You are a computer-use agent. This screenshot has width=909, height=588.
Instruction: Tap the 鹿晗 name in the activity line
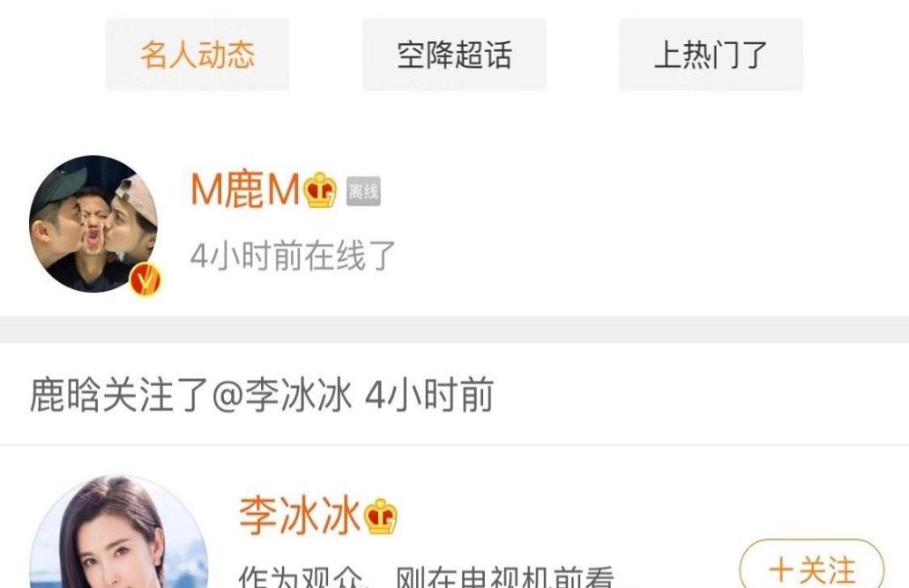click(x=65, y=395)
